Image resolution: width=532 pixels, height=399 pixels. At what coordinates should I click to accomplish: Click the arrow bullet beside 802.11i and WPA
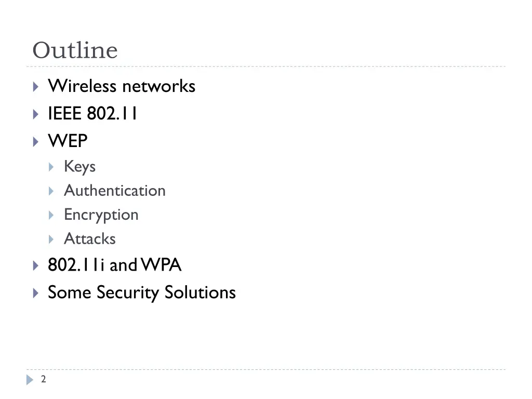click(36, 265)
